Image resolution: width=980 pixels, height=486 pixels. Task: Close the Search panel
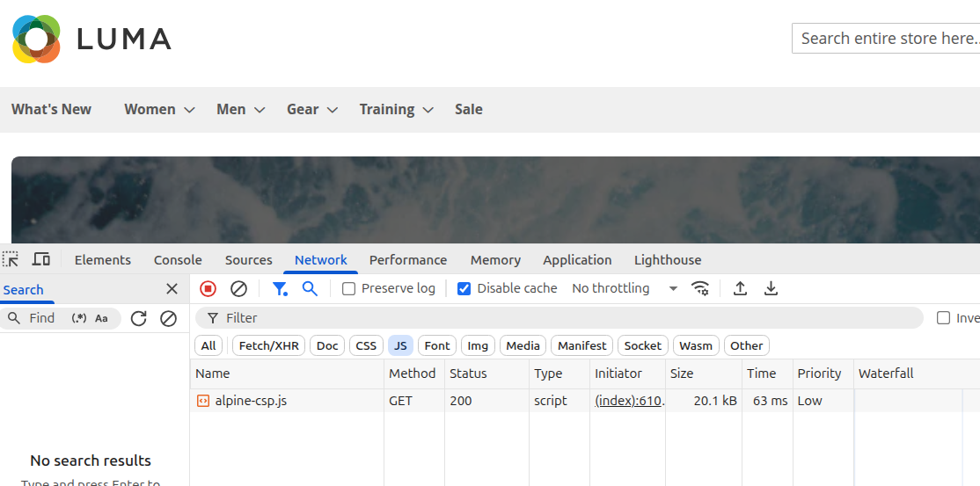[x=172, y=288]
